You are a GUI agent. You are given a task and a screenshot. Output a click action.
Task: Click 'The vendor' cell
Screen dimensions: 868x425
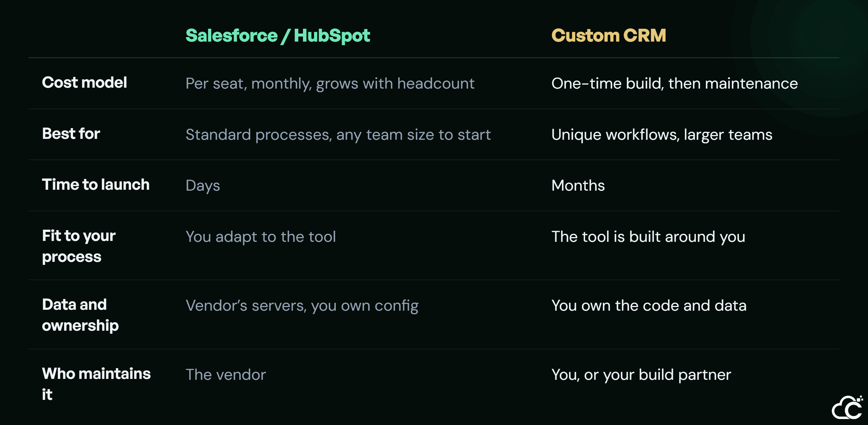click(x=226, y=374)
